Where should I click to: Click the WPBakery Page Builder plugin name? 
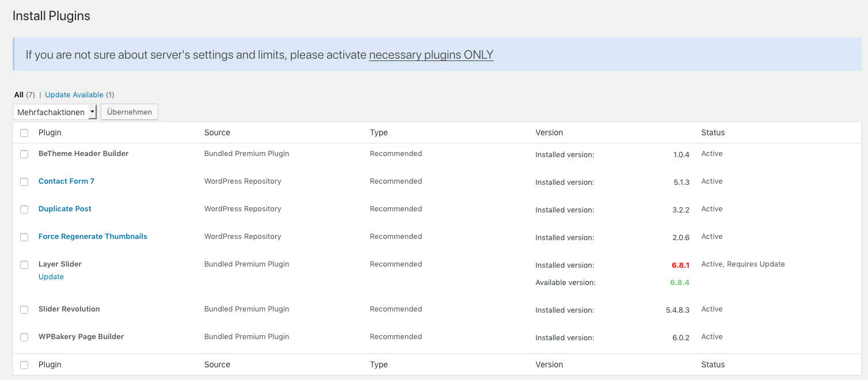81,337
